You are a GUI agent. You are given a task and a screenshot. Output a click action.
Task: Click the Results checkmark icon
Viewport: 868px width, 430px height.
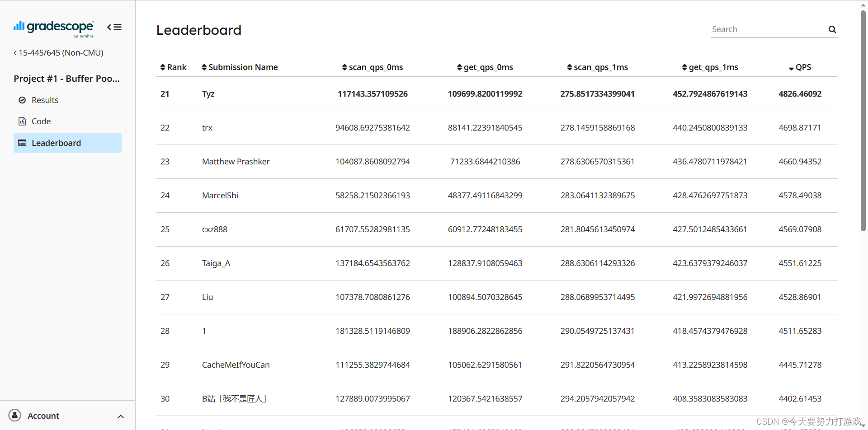point(22,100)
